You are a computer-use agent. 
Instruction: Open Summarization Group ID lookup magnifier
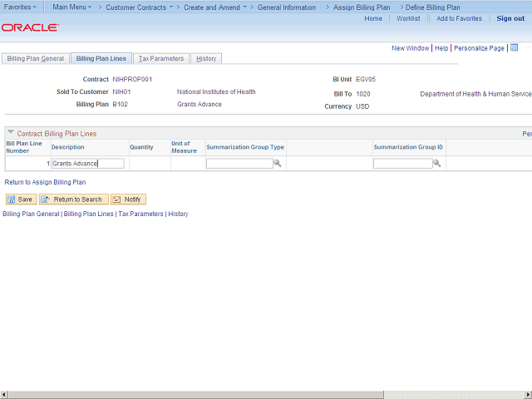click(436, 164)
